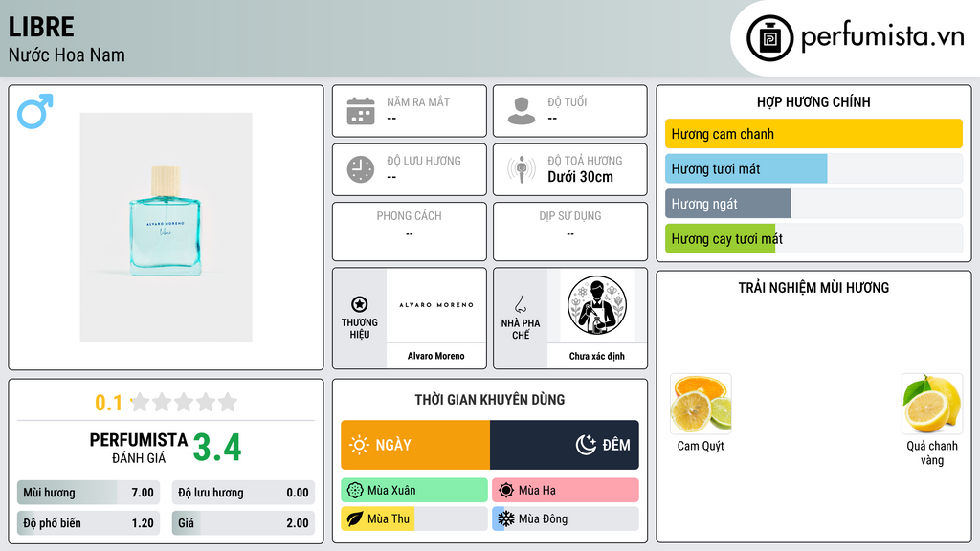Screen dimensions: 980x551
Task: Click the clock icon beside Độ lưu hương
Action: (361, 169)
